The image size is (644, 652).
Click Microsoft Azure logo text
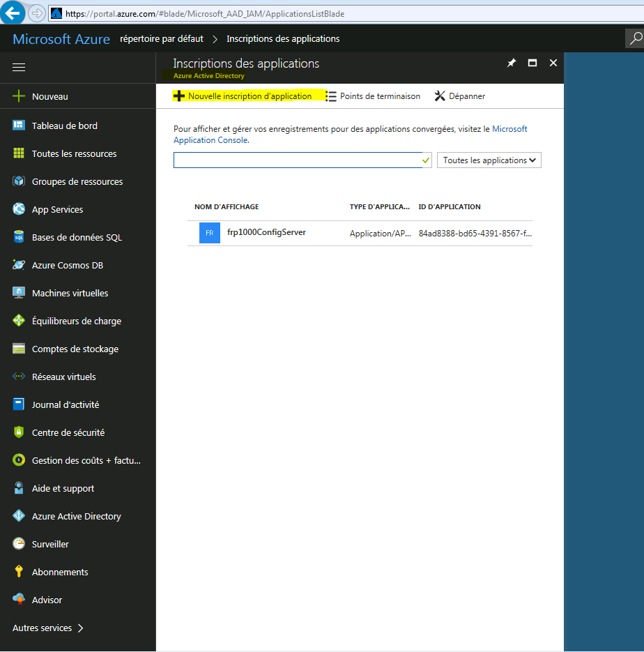click(x=61, y=39)
